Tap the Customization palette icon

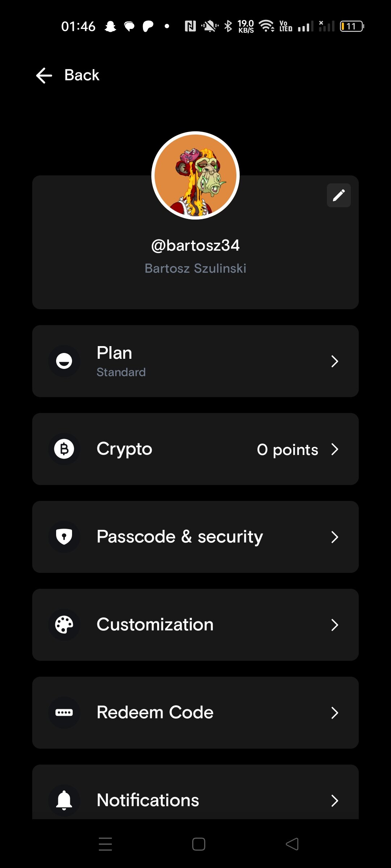coord(64,625)
